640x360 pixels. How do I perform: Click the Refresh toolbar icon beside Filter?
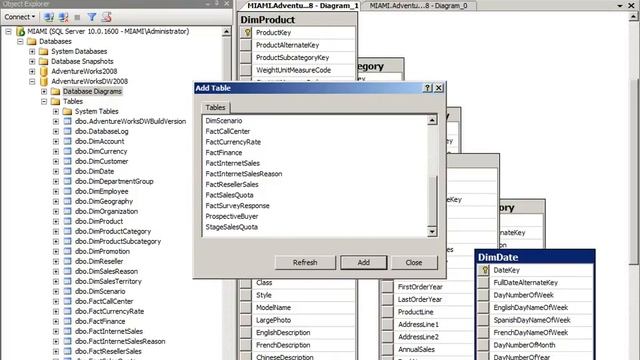pos(107,17)
